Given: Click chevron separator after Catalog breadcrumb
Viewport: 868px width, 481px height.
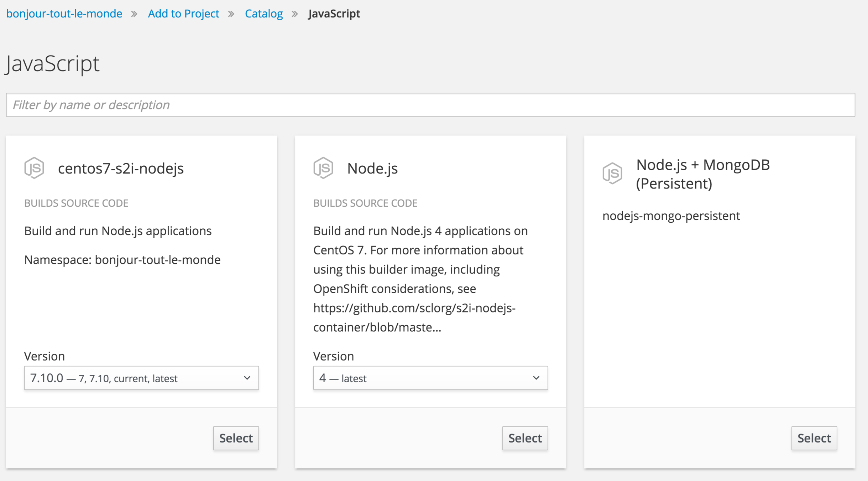Looking at the screenshot, I should tap(295, 14).
